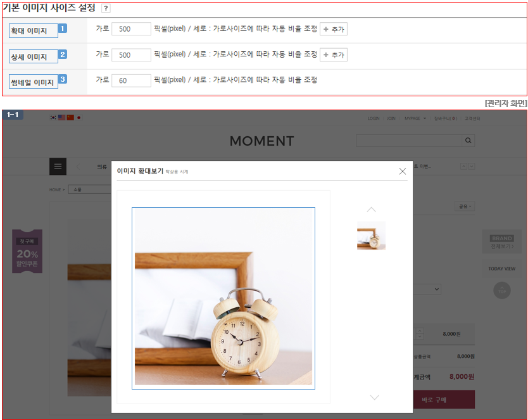Click the LOGIN link

(374, 118)
